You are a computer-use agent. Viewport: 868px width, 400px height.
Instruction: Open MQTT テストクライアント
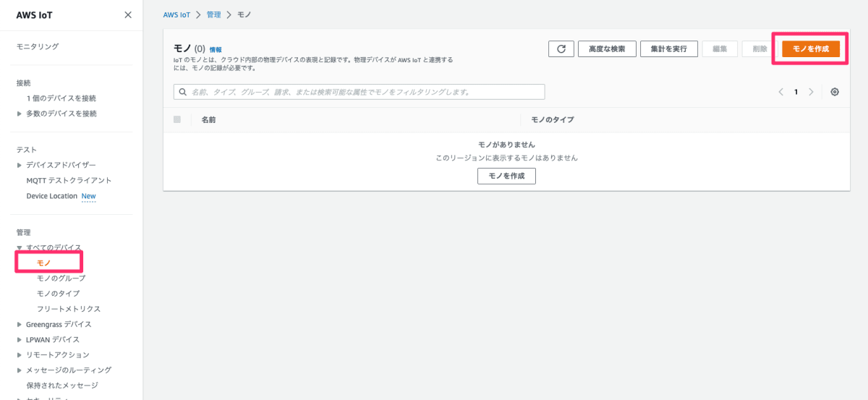tap(69, 180)
